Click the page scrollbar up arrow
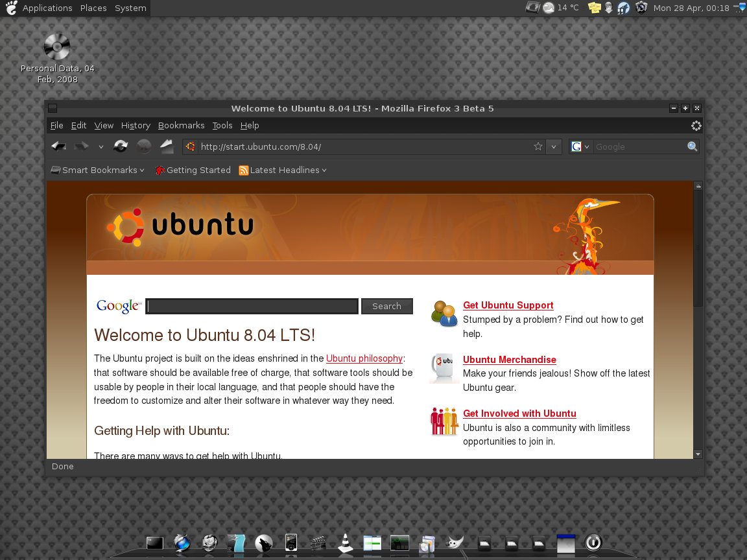This screenshot has width=747, height=560. tap(698, 186)
